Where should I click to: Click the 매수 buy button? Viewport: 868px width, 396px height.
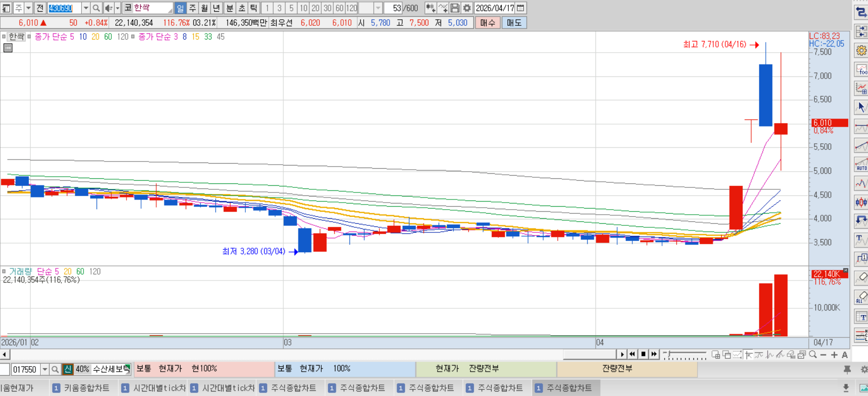(488, 23)
